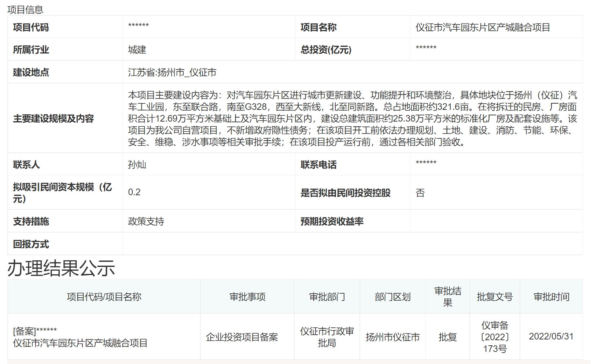Select the 项目名称 label cell

coord(318,27)
